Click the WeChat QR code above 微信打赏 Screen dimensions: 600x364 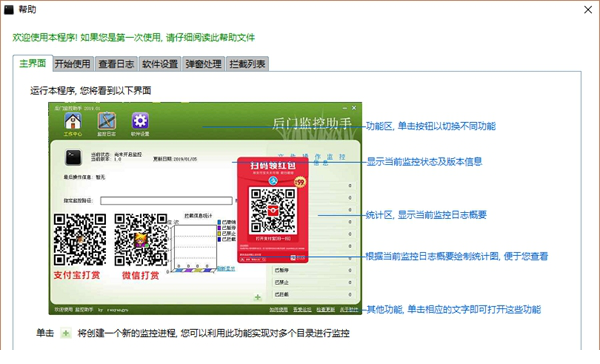click(x=141, y=240)
